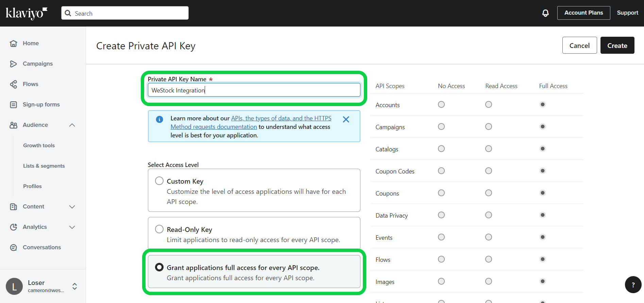Click the Home sidebar icon
The height and width of the screenshot is (303, 644).
[x=13, y=43]
